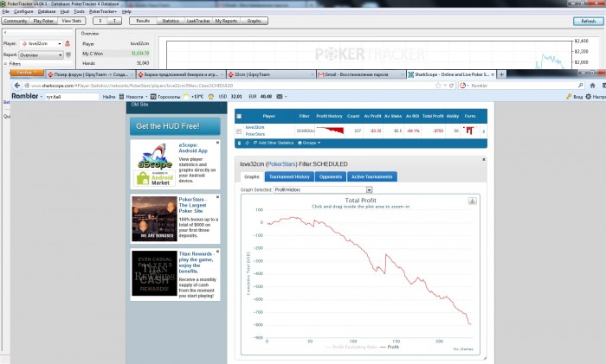Click the Rambler news icon
This screenshot has height=364, width=606.
122,97
